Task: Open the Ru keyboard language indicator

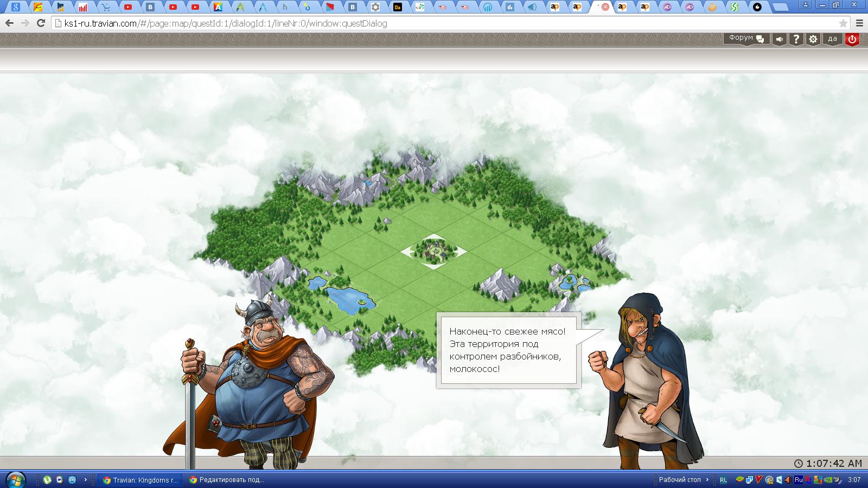Action: [799, 480]
